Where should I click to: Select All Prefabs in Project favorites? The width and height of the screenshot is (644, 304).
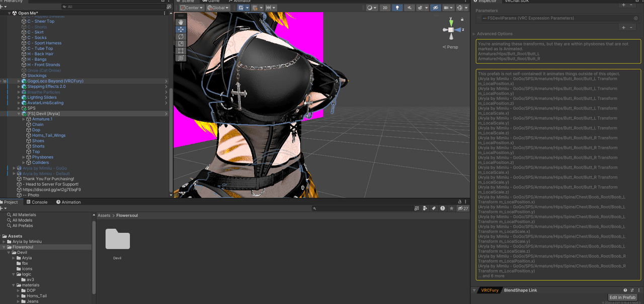(x=23, y=225)
